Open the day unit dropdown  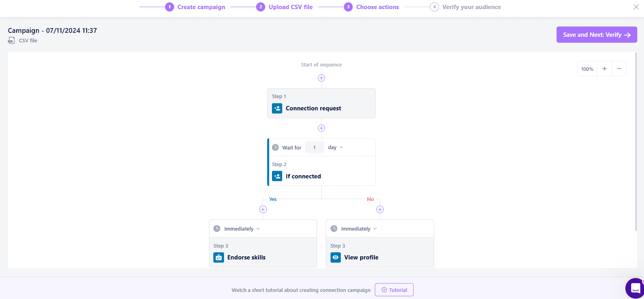pos(336,148)
